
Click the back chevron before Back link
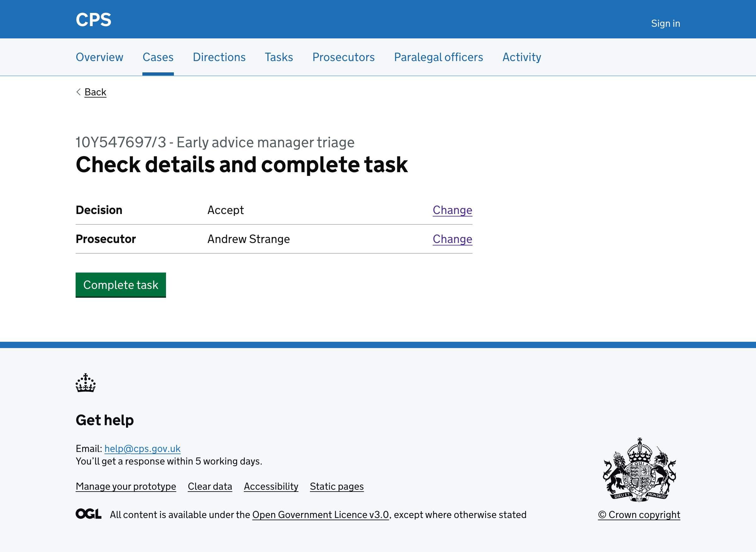pyautogui.click(x=78, y=92)
